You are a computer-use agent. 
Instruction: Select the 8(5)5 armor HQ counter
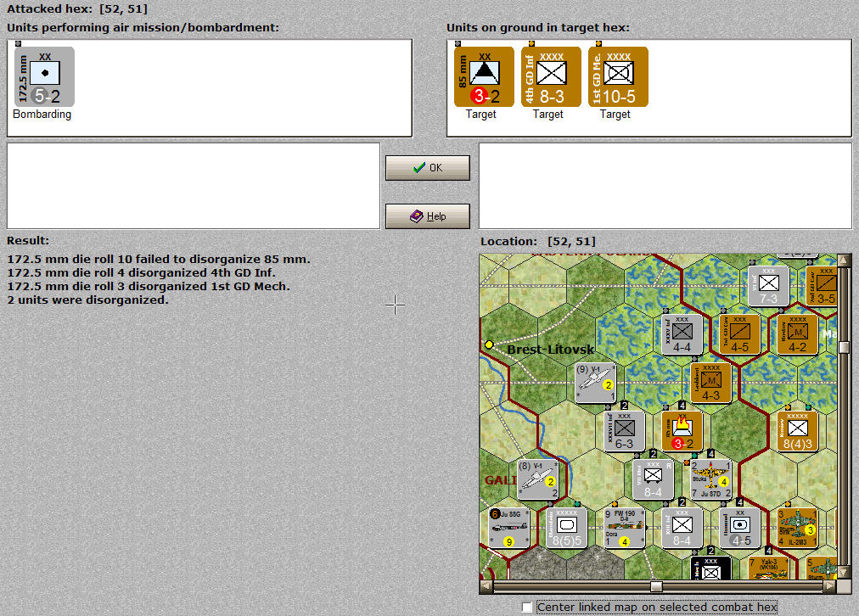pyautogui.click(x=566, y=528)
